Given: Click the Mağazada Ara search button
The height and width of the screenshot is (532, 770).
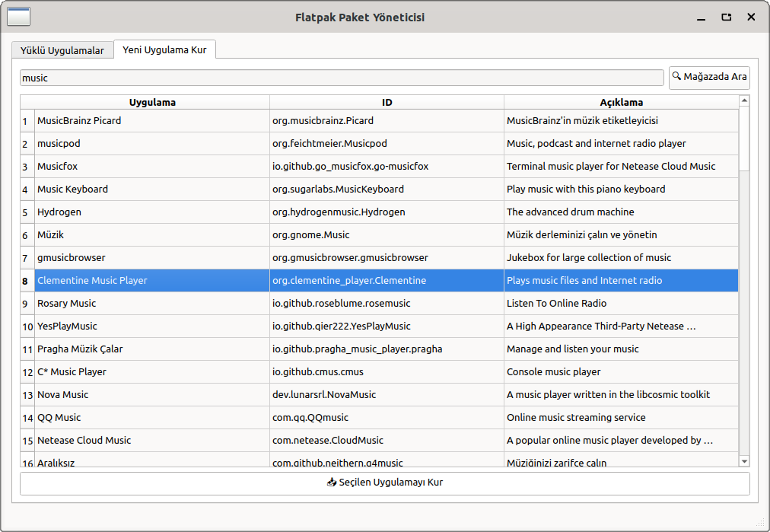Looking at the screenshot, I should coord(708,77).
